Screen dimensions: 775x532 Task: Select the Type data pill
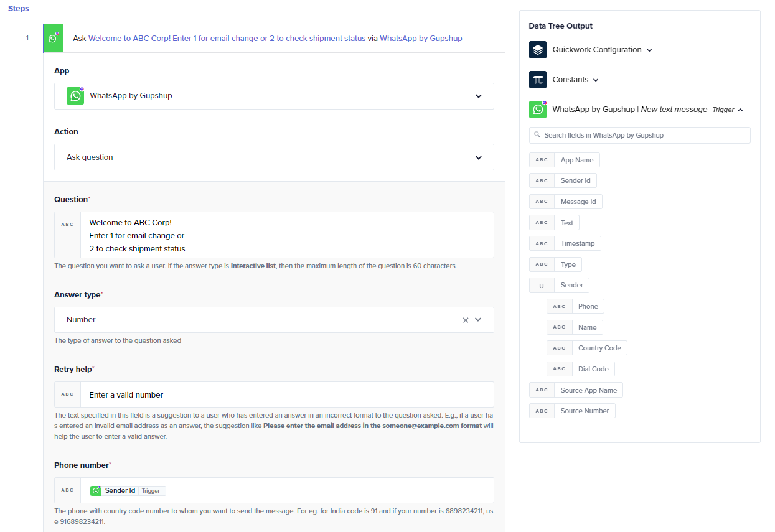[555, 264]
